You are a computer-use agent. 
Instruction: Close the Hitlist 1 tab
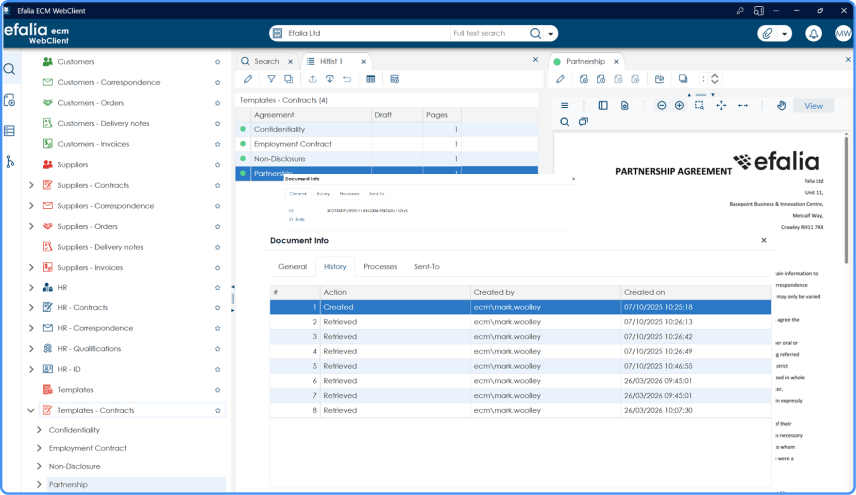(364, 62)
